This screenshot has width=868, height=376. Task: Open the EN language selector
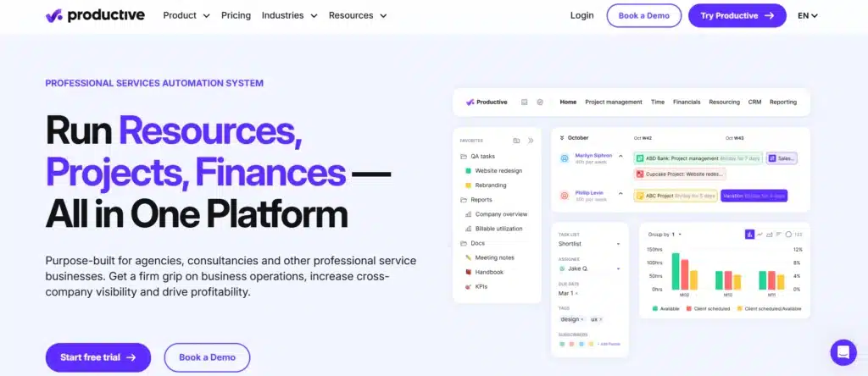click(x=808, y=15)
